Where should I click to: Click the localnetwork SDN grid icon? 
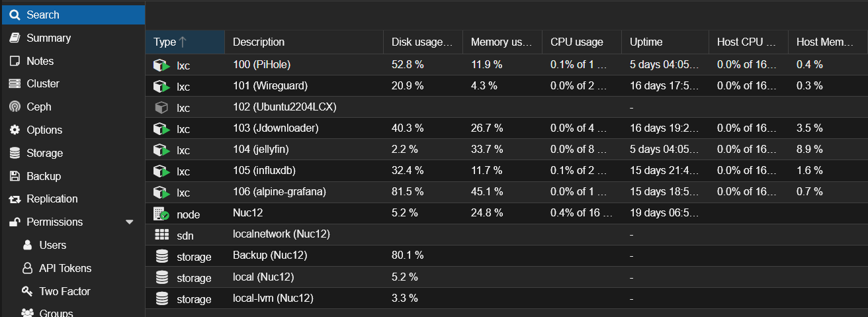(161, 235)
